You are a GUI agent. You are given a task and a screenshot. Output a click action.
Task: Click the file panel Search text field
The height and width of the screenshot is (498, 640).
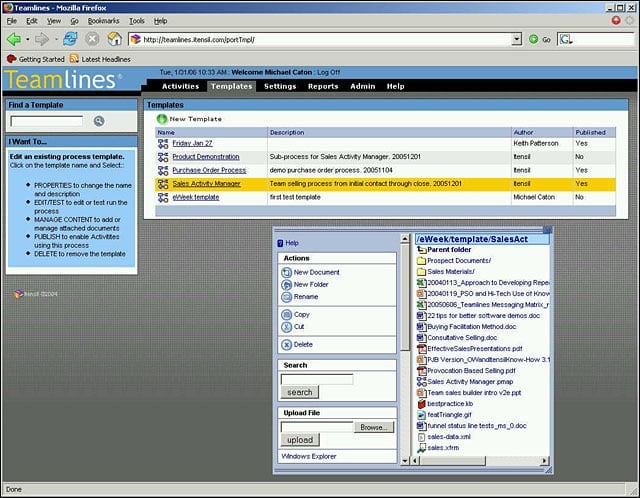click(317, 379)
